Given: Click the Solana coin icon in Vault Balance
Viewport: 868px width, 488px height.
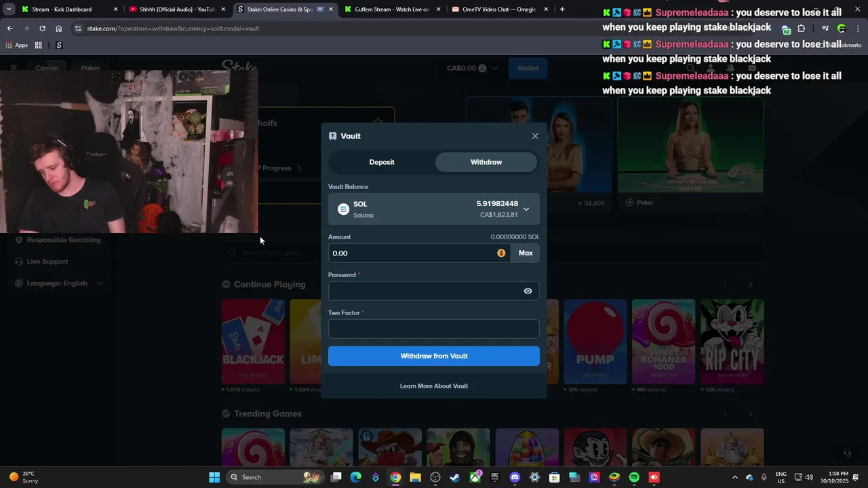Looking at the screenshot, I should coord(343,209).
